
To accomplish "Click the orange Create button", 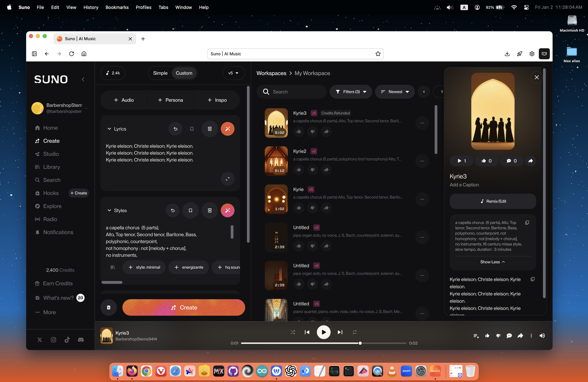I will [184, 307].
